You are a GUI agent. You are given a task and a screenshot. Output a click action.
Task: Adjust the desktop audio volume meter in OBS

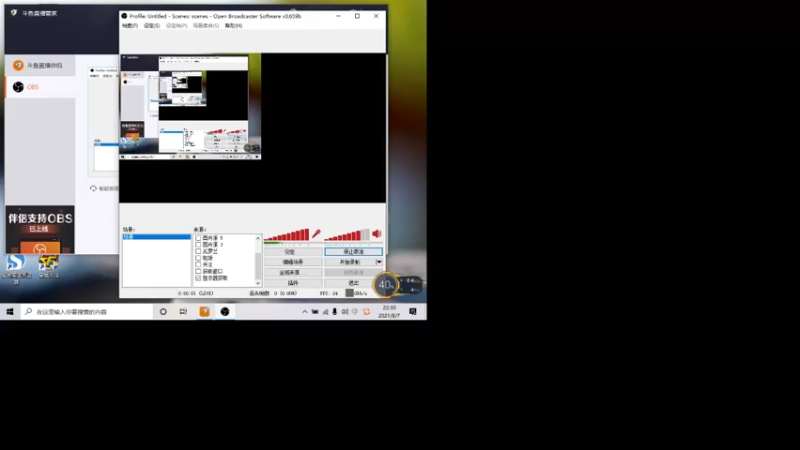(347, 235)
